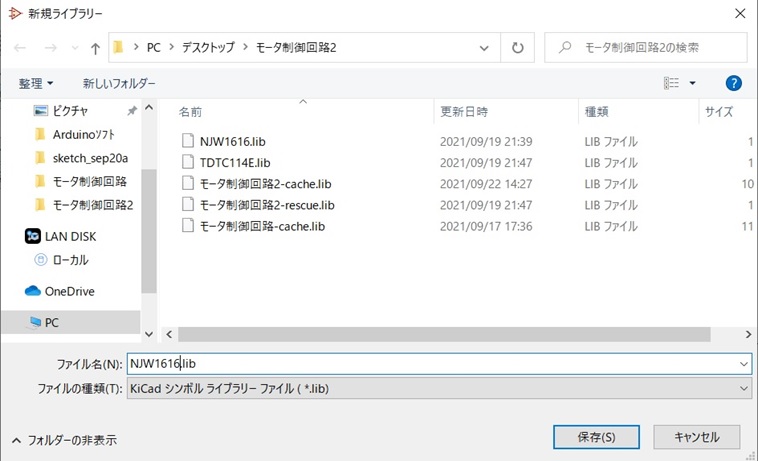
Task: Sort files by 更新日時 column header
Action: pyautogui.click(x=463, y=112)
